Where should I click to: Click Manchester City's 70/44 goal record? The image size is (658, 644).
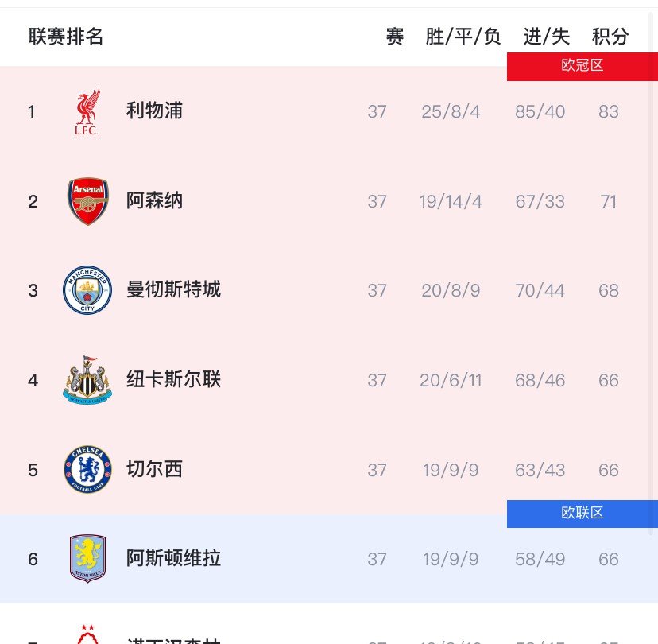tap(540, 290)
